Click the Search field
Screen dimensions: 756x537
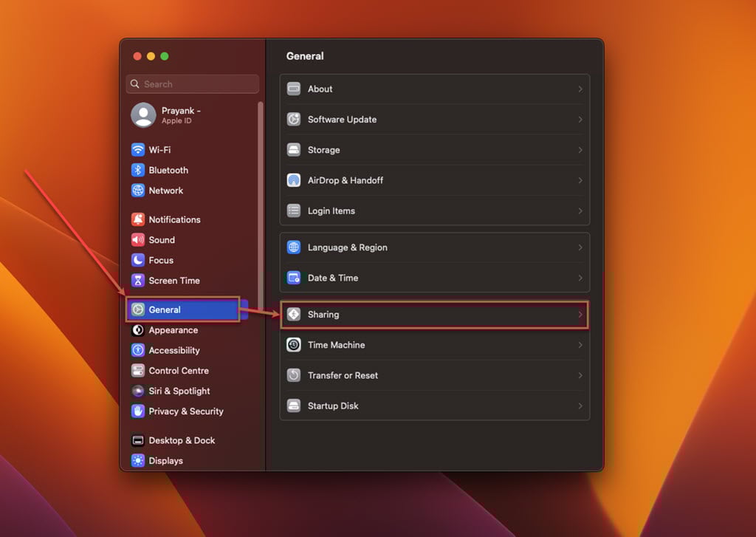click(193, 84)
